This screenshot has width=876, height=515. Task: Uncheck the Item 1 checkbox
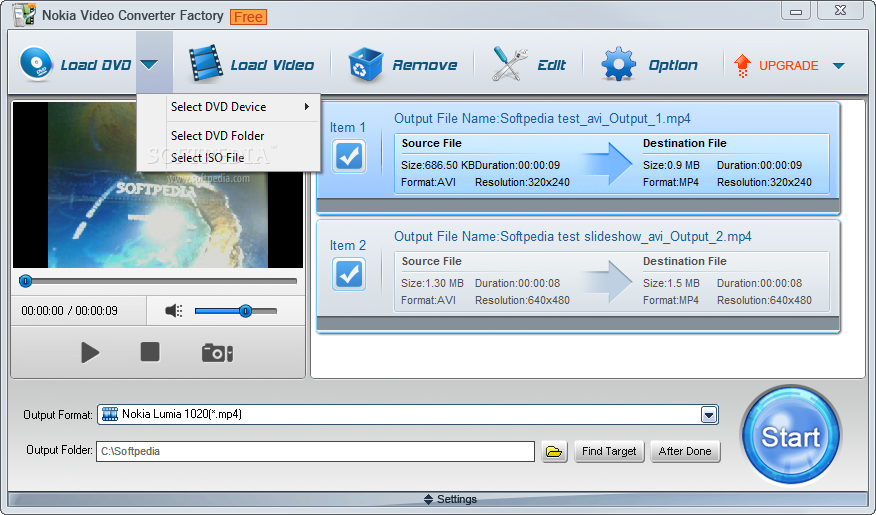[349, 156]
